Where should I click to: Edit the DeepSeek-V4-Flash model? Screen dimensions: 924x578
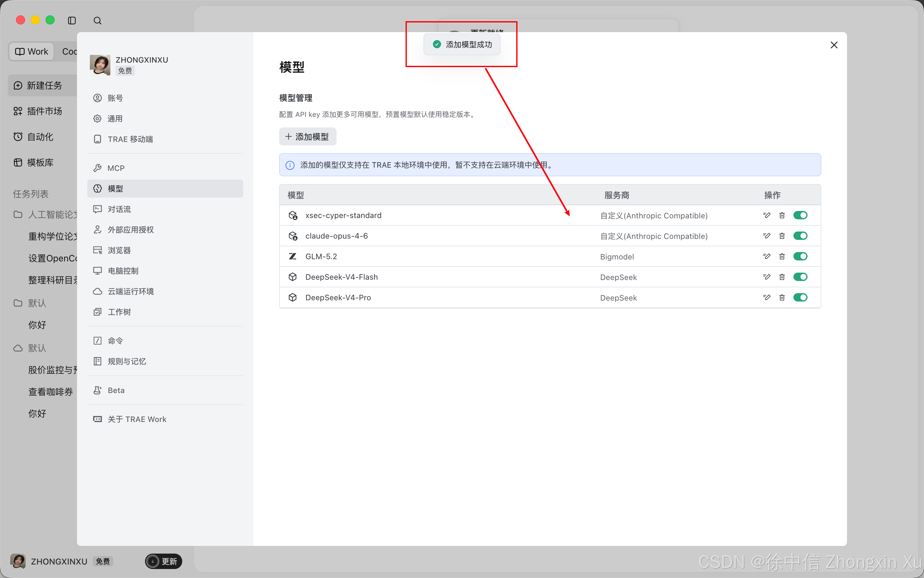click(x=766, y=277)
